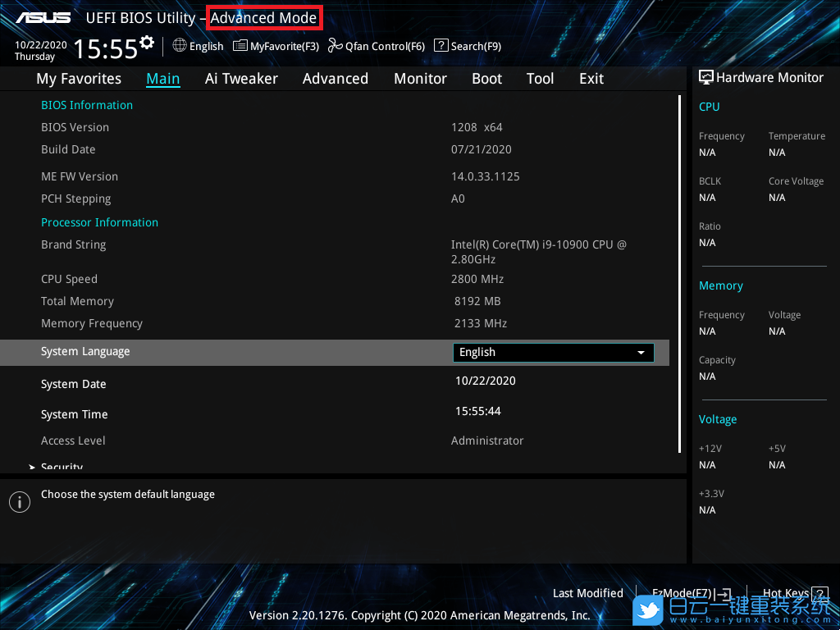Click the Hardware Monitor display icon

(705, 77)
